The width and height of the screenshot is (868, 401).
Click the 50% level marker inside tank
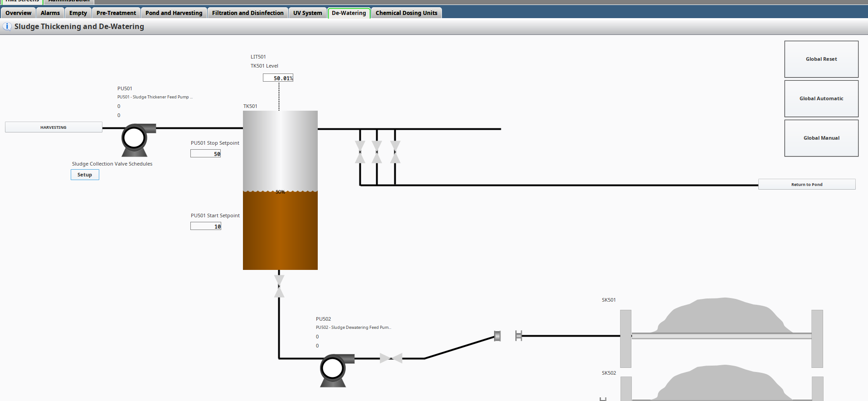pyautogui.click(x=280, y=192)
